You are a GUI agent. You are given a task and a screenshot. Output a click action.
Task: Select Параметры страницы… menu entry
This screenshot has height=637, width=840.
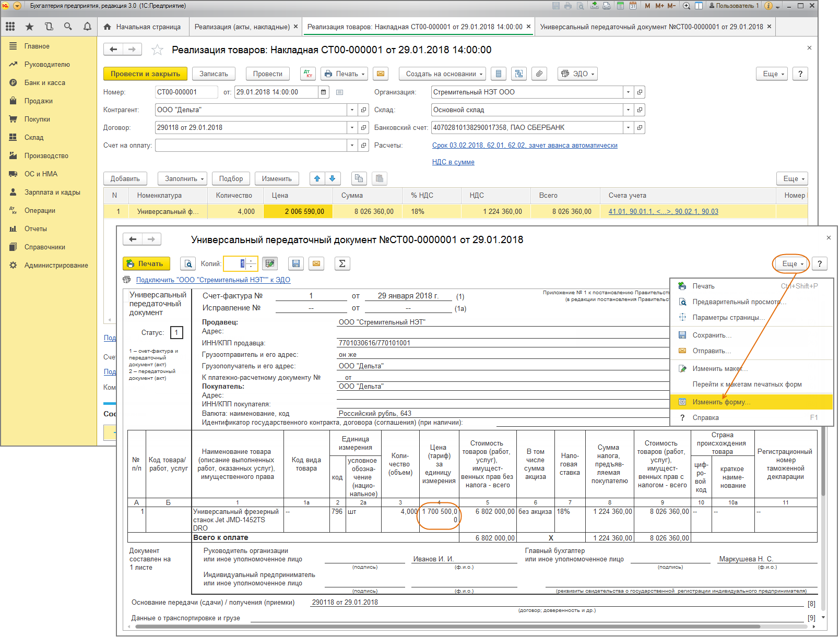click(x=751, y=318)
